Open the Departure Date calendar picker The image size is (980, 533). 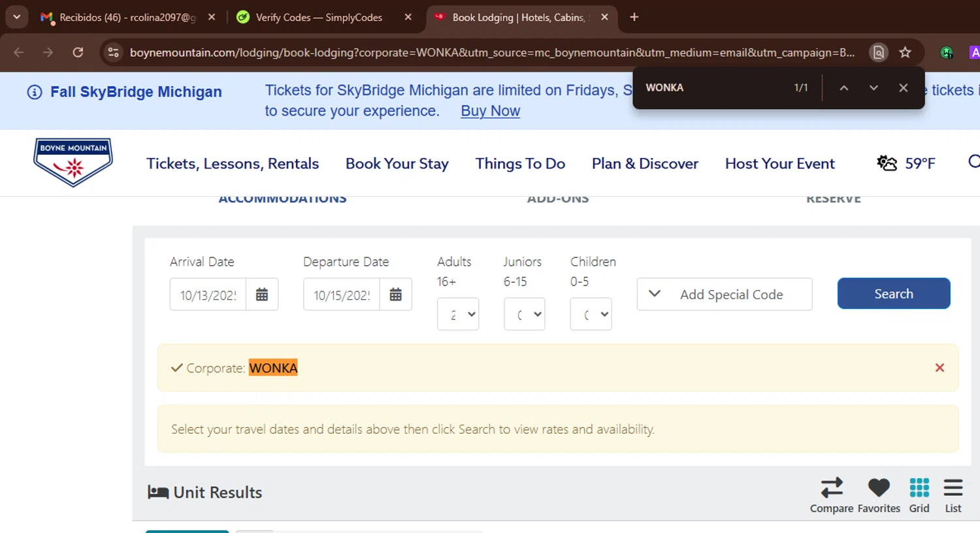coord(396,295)
